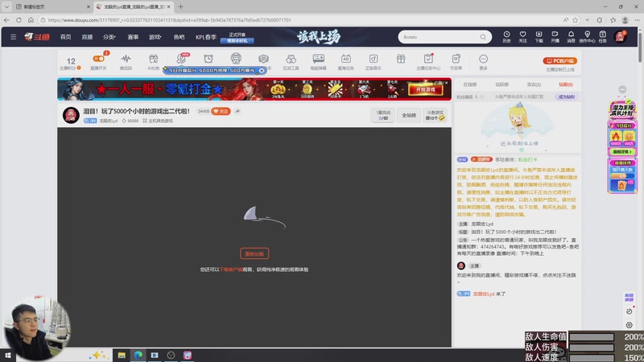
Task: Click the streamer avatar next to title
Action: pyautogui.click(x=71, y=115)
